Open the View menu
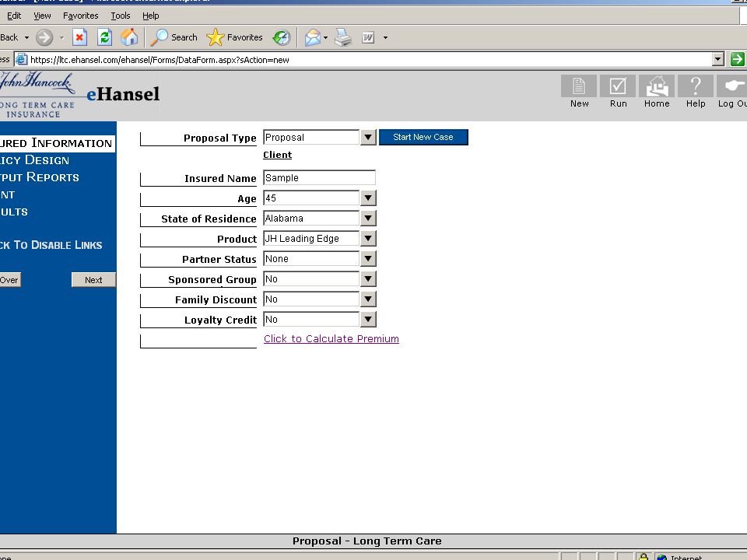 click(x=42, y=16)
